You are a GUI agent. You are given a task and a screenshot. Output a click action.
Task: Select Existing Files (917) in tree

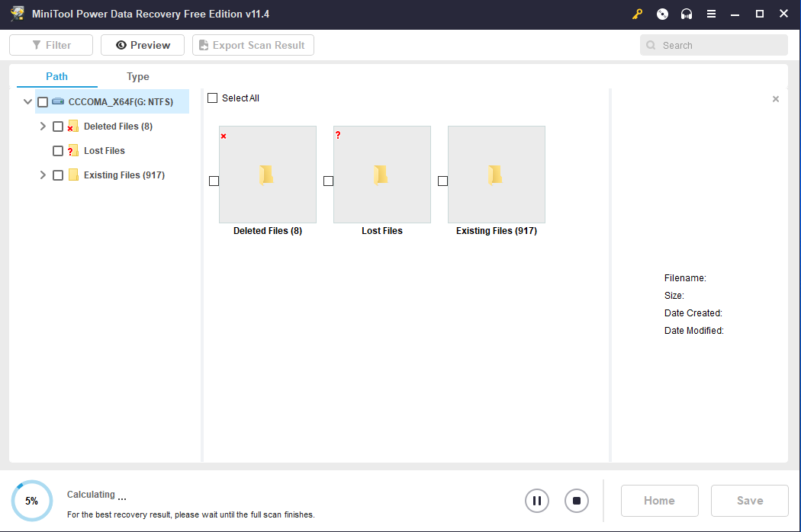124,175
